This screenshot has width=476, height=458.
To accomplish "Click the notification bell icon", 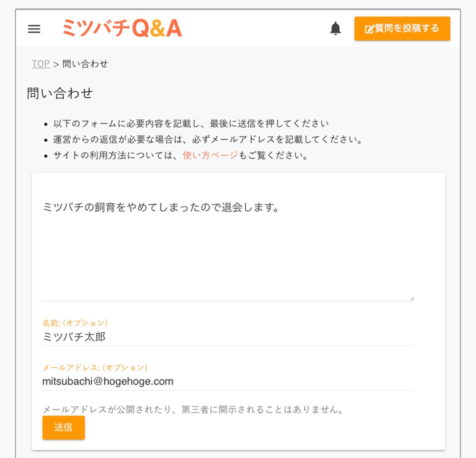I will point(335,28).
